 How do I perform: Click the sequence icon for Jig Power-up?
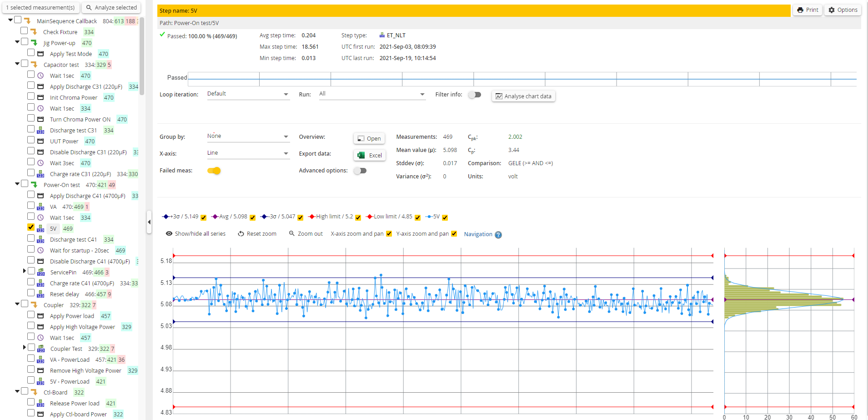pos(34,43)
